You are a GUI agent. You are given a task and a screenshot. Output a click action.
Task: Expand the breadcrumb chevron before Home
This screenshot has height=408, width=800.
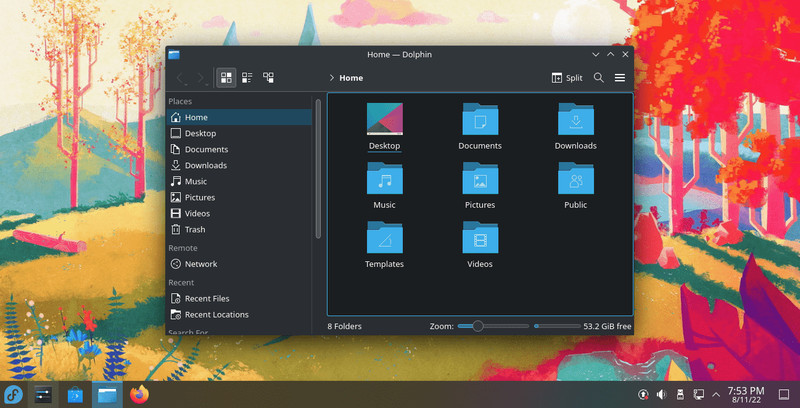[x=332, y=78]
